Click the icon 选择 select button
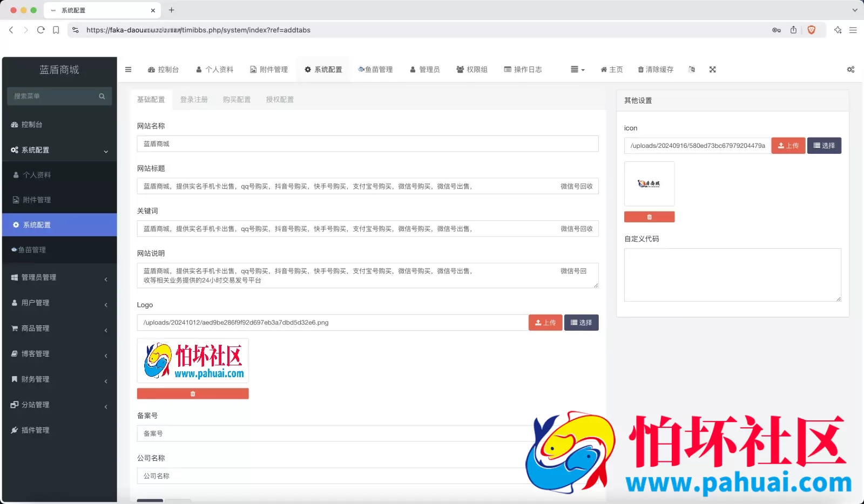864x504 pixels. coord(825,146)
